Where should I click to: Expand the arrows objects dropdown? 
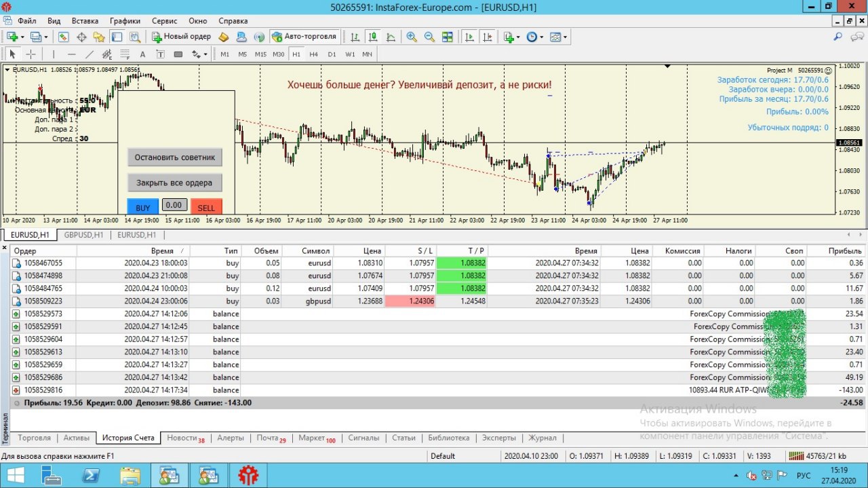point(205,55)
